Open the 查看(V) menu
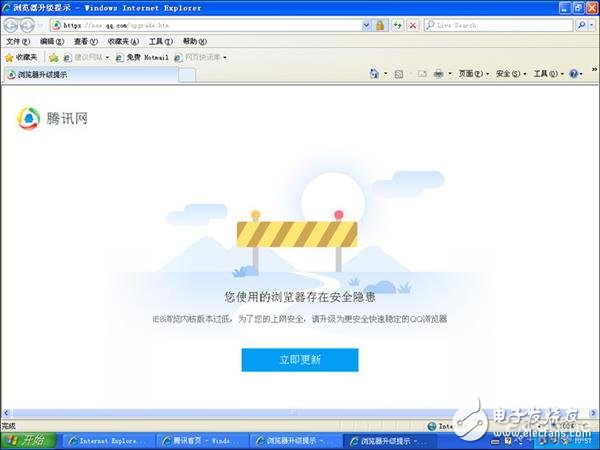 [x=84, y=42]
